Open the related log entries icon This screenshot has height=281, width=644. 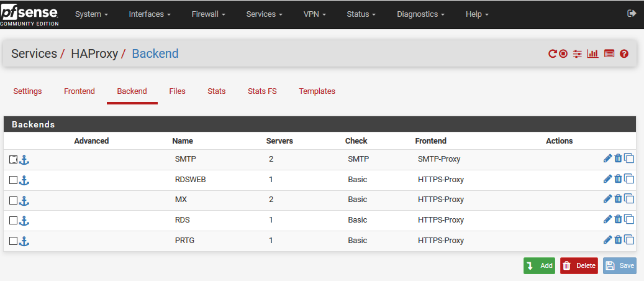[609, 53]
